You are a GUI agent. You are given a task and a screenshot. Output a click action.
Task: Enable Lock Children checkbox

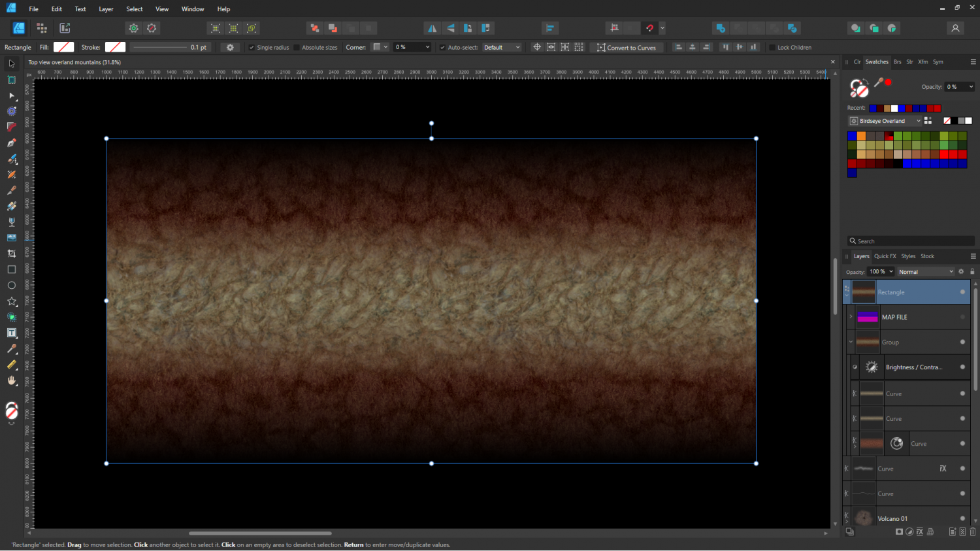[772, 48]
